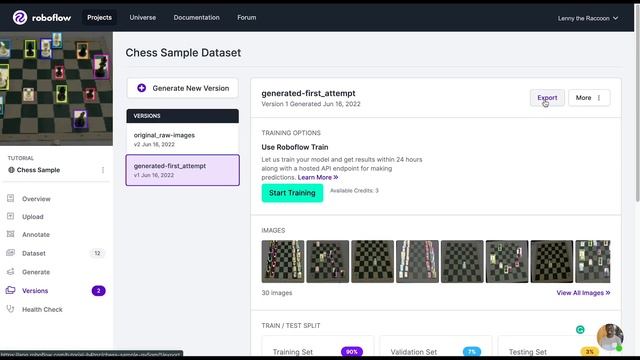Open the Dataset sidebar section
640x360 pixels.
coord(34,253)
